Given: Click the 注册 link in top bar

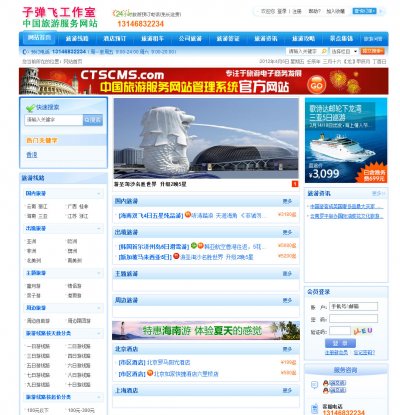Looking at the screenshot, I should click(297, 11).
